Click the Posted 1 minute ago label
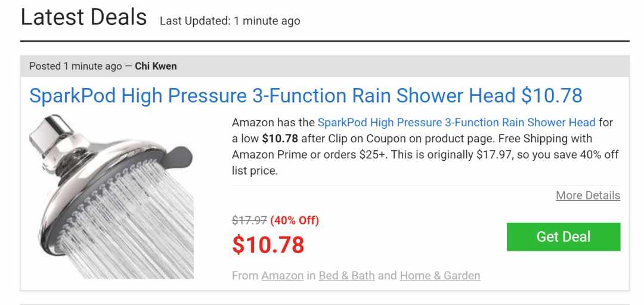This screenshot has width=644, height=305. pos(76,66)
